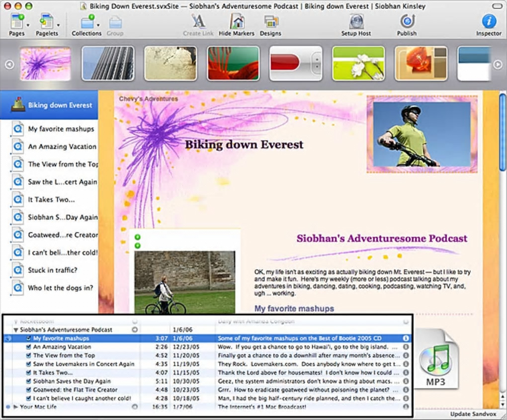Open the Inspector panel
The height and width of the screenshot is (420, 507).
[489, 25]
